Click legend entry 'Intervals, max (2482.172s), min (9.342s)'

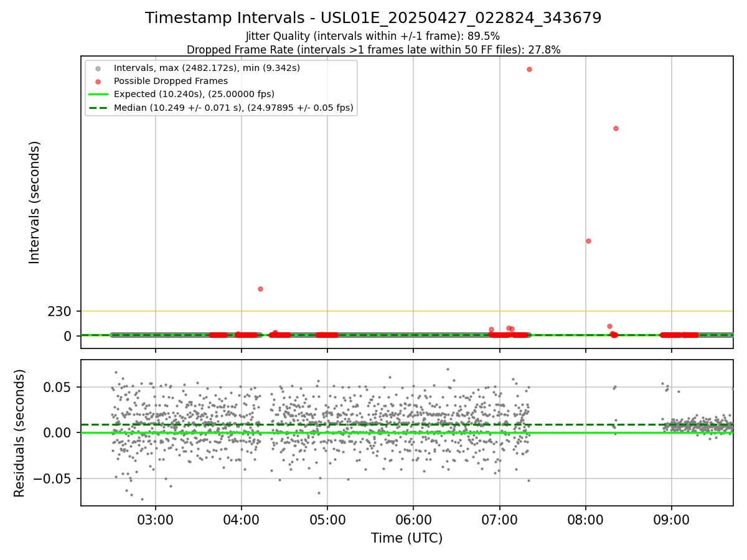click(x=207, y=67)
